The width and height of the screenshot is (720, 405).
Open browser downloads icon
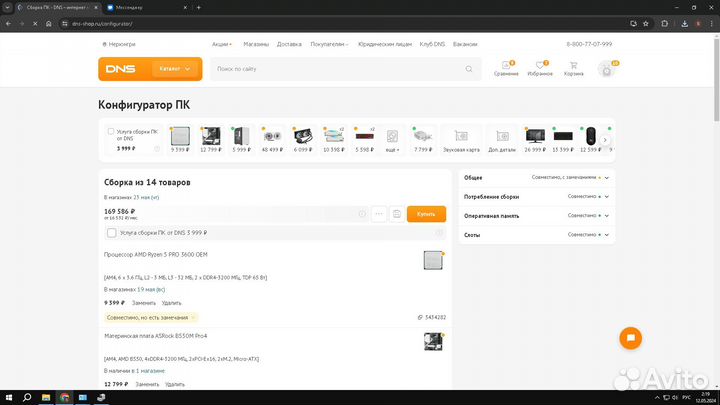pyautogui.click(x=684, y=24)
